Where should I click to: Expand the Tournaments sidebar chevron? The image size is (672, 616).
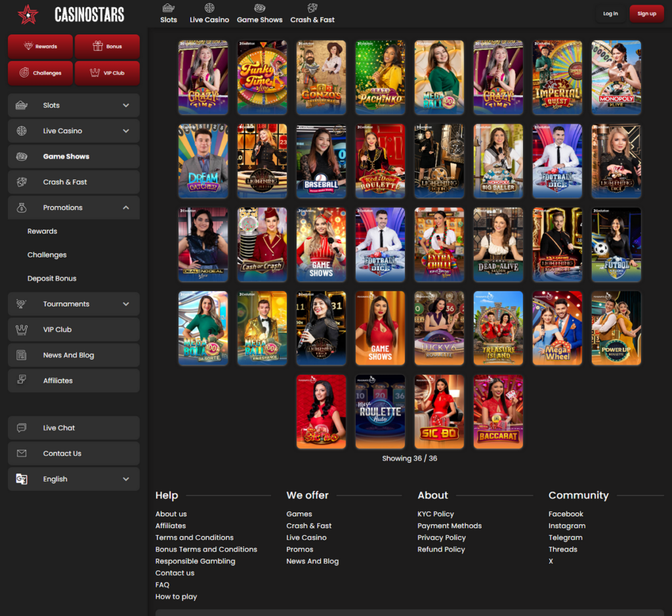coord(126,304)
